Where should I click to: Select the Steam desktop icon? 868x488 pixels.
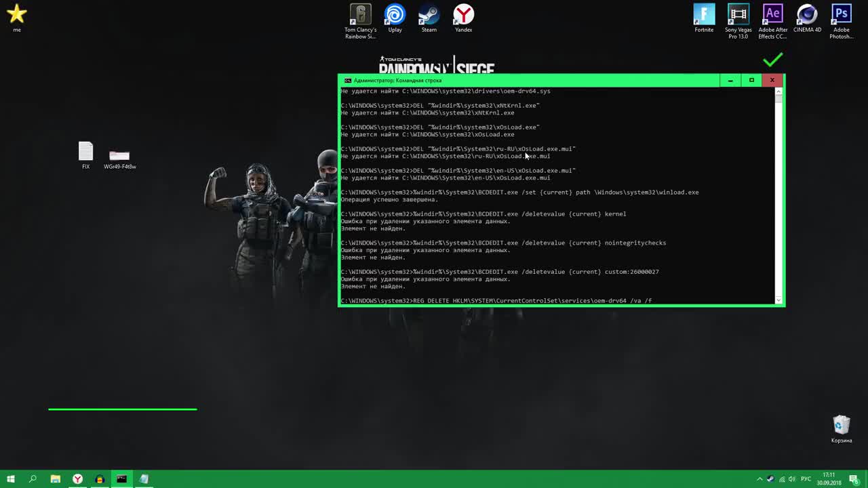coord(429,18)
